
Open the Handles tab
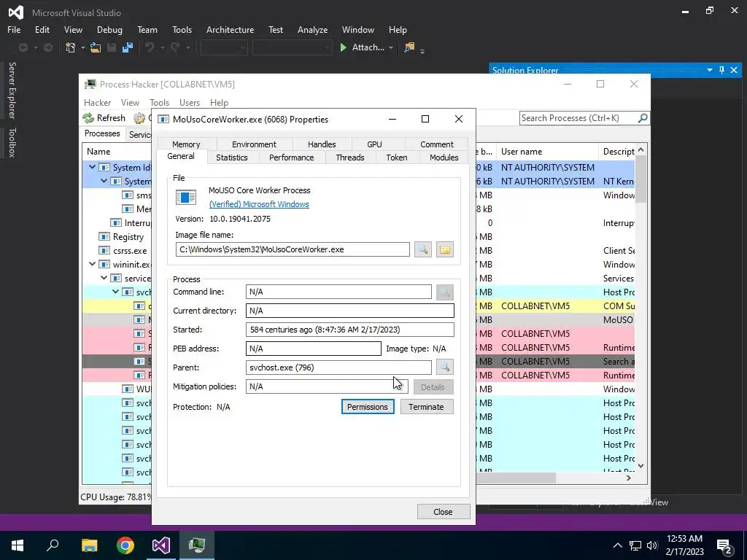tap(322, 144)
